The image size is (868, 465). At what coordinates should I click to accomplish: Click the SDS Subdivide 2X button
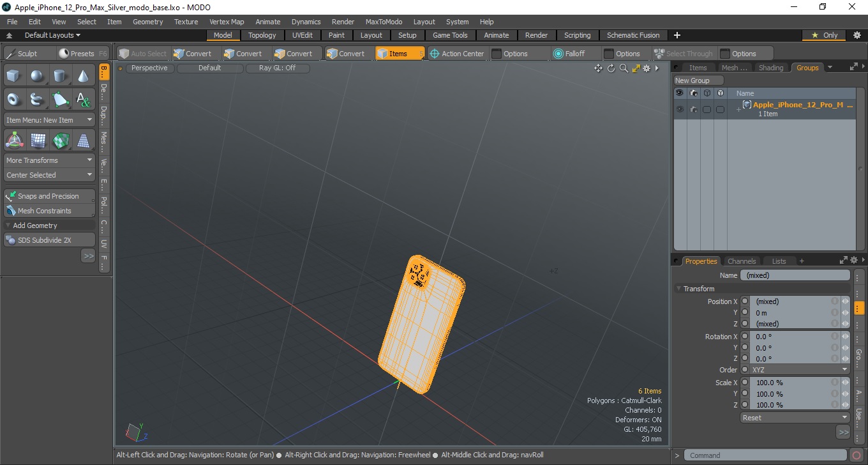[50, 240]
